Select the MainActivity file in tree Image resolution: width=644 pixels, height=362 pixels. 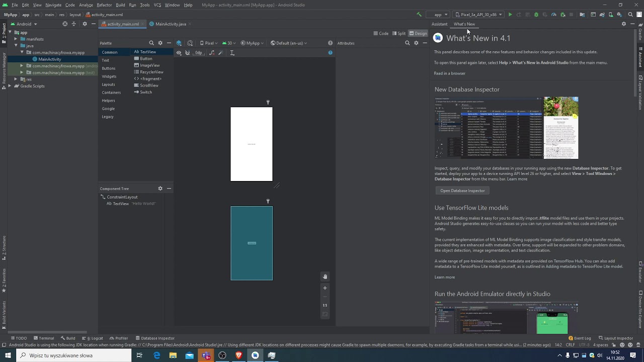pos(49,59)
